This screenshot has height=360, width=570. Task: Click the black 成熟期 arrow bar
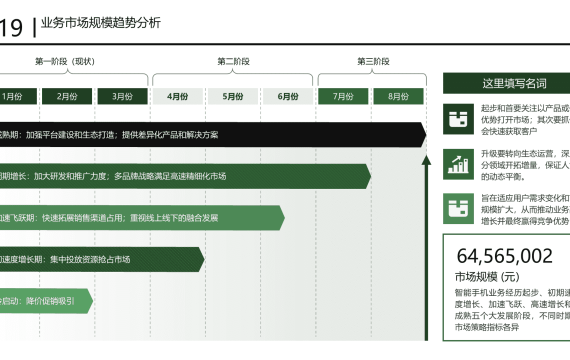(x=213, y=135)
